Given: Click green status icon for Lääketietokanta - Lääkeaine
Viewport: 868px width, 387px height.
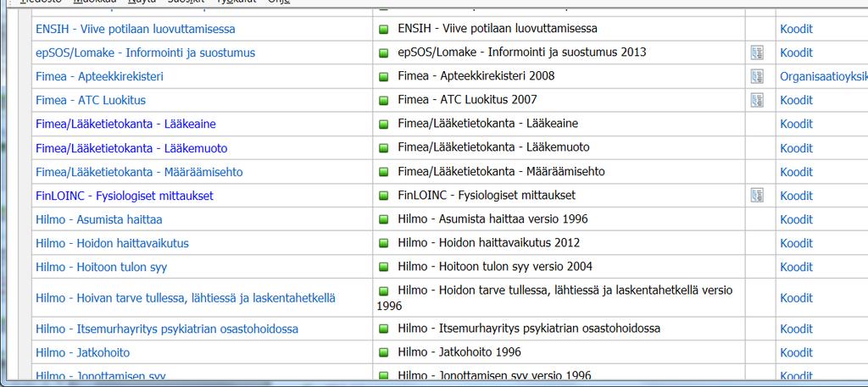Looking at the screenshot, I should coord(384,124).
